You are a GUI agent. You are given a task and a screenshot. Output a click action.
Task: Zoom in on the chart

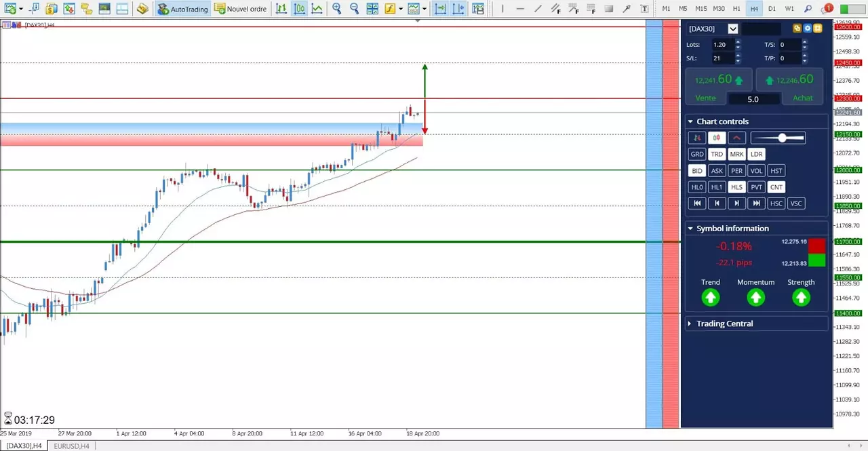click(336, 9)
